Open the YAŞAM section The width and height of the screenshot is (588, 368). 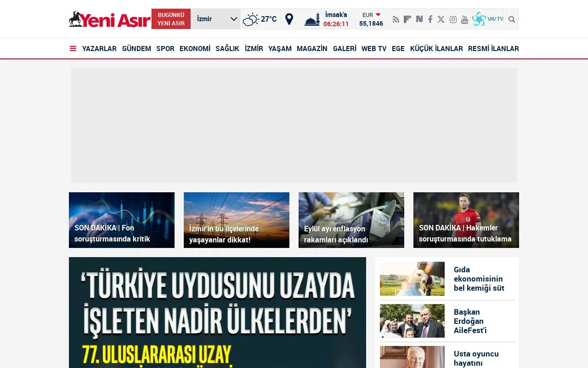(x=280, y=49)
